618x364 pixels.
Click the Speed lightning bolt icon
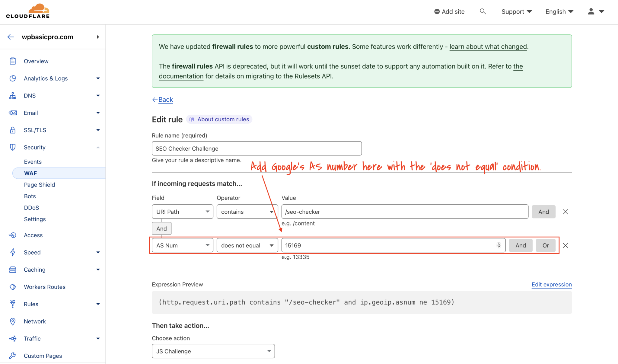pyautogui.click(x=12, y=252)
